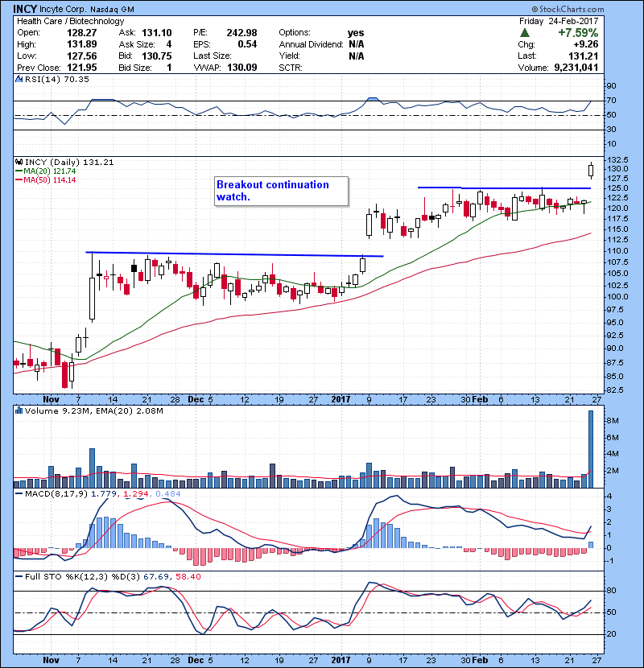Click Health Care / Biotechnology sector text
This screenshot has width=644, height=668.
(71, 21)
